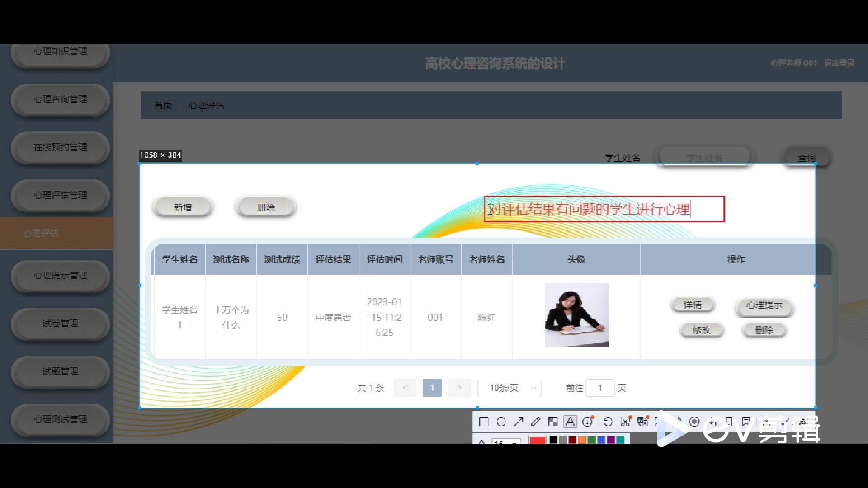Open 心理评估管理 sidebar menu
Screen dimensions: 868x488
pos(60,195)
